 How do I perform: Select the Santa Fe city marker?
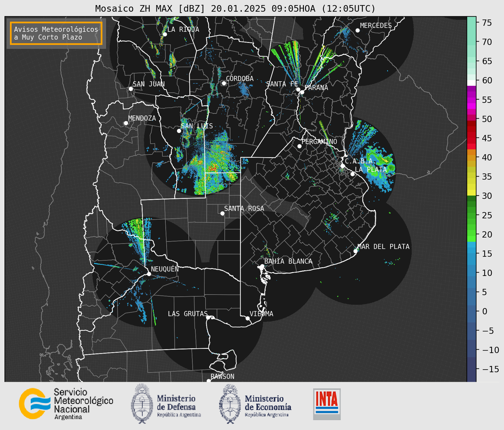298,89
